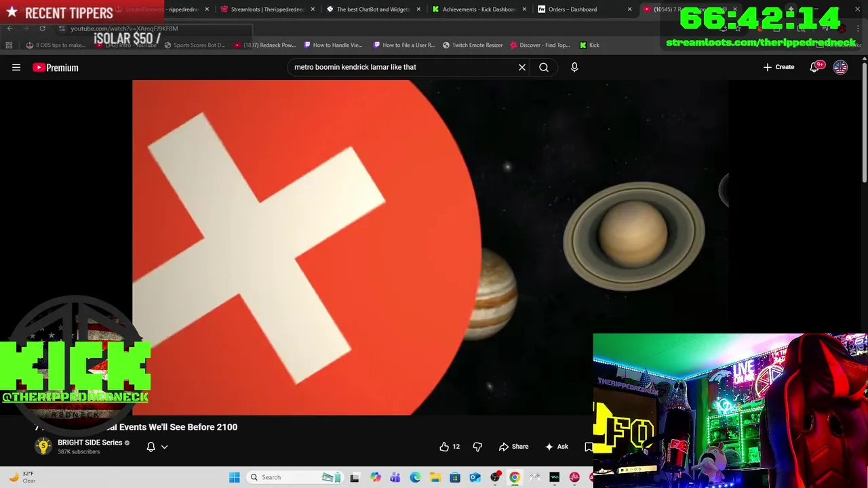868x488 pixels.
Task: Open the Redneck Pow... bookmark
Action: coord(264,45)
